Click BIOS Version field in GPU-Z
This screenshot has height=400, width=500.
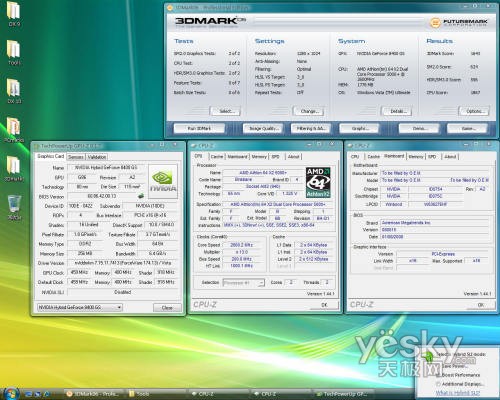(x=102, y=196)
